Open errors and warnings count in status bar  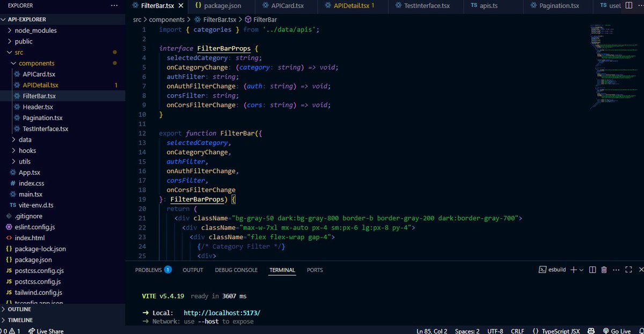pos(11,331)
